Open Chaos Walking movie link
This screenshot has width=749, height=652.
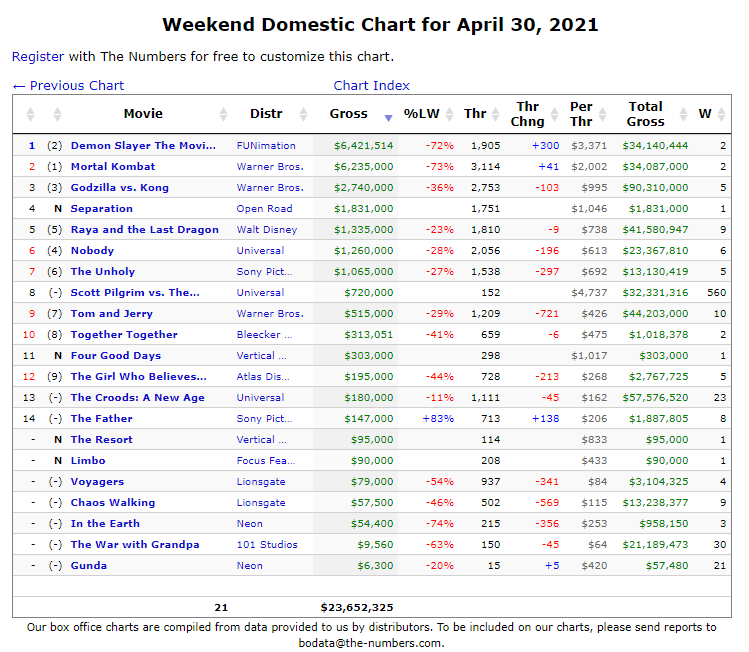[113, 503]
